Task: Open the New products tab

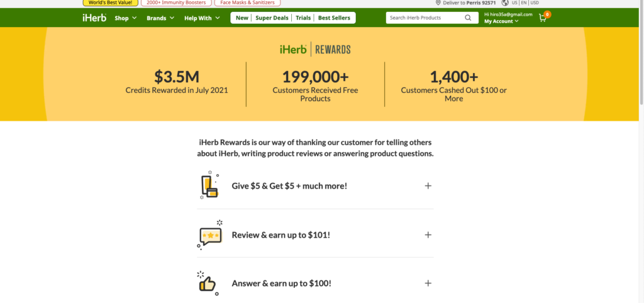Action: [x=242, y=18]
